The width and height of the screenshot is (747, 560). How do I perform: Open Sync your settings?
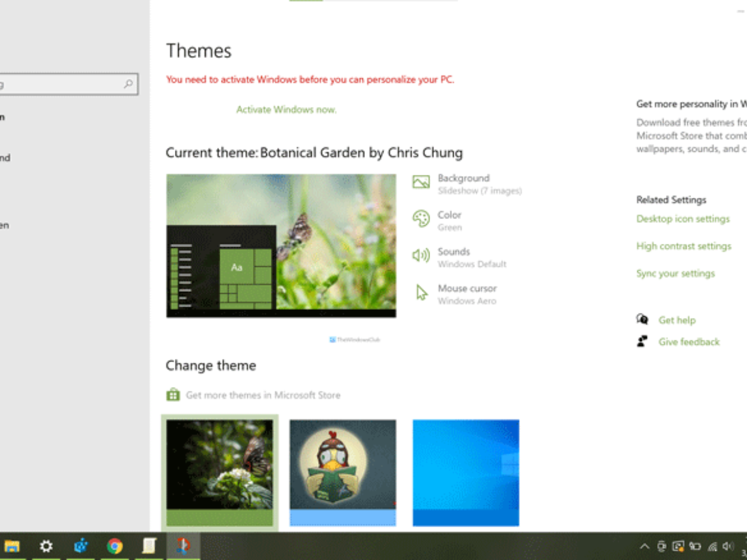pyautogui.click(x=675, y=274)
